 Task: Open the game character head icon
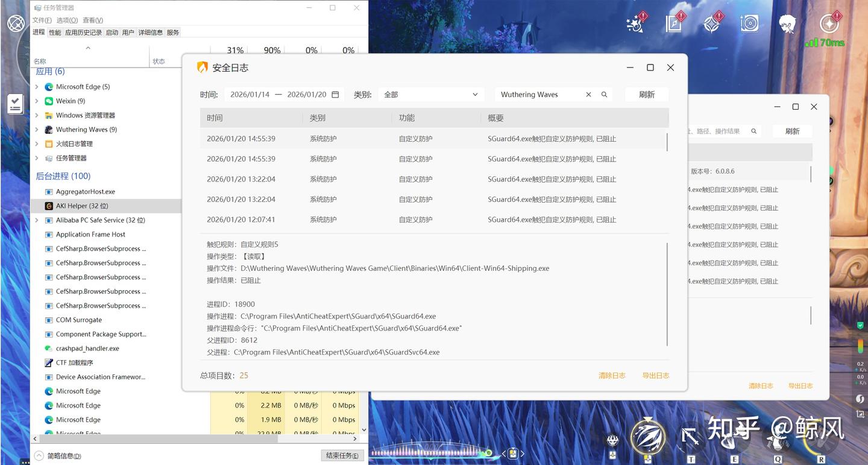787,23
